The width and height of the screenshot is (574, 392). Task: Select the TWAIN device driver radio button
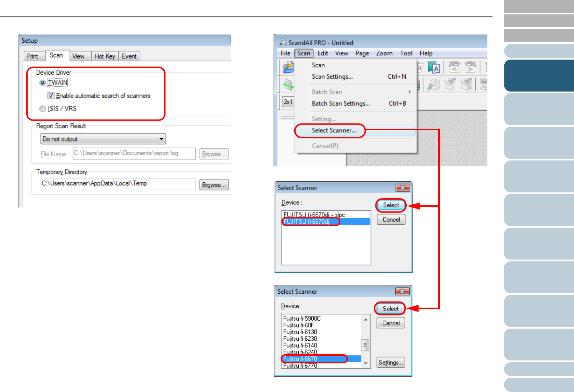[x=42, y=83]
